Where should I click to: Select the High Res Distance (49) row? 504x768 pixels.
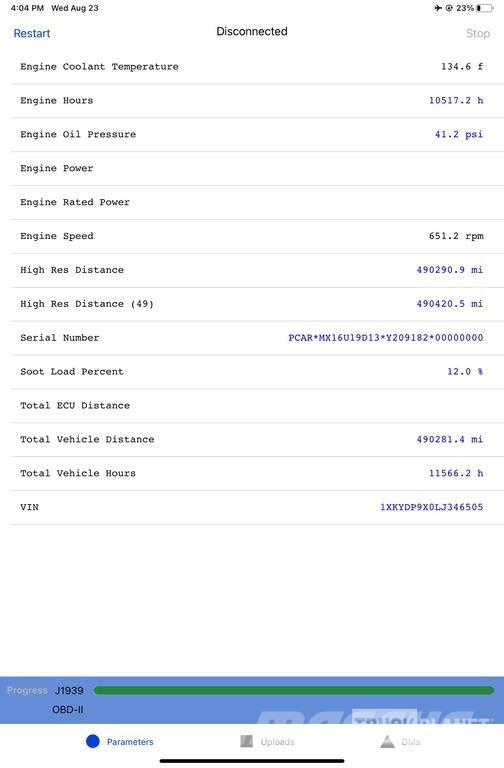[x=257, y=304]
